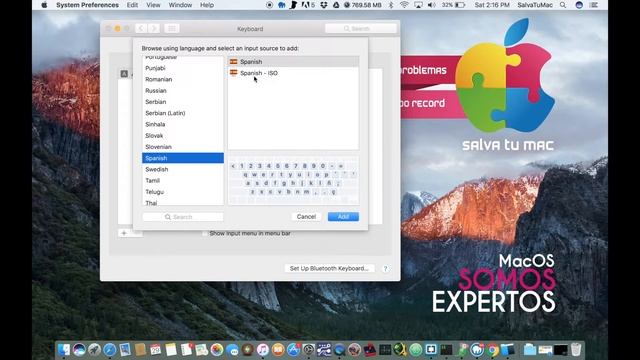Open the Apple menu
Screen dimensions: 640x360
(x=44, y=5)
